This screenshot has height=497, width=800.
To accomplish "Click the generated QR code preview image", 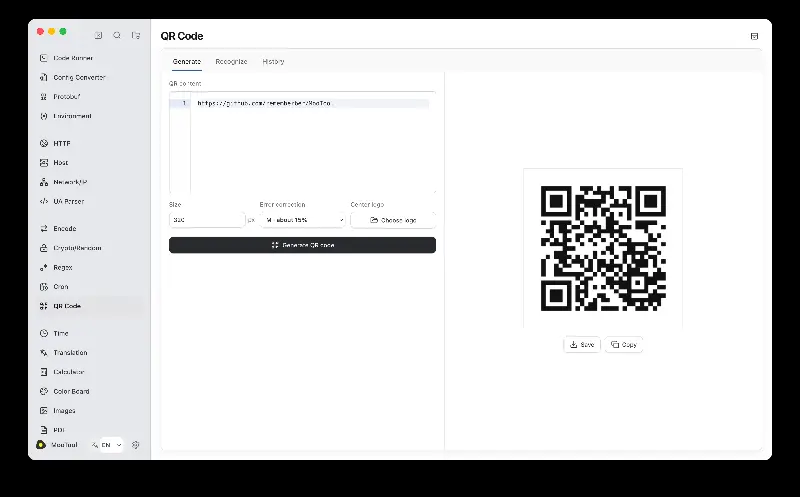I will (603, 248).
